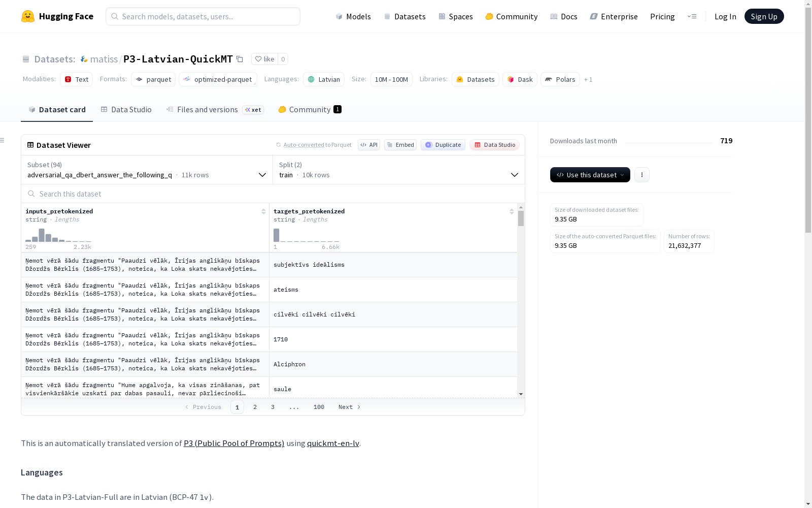Viewport: 812px width, 508px height.
Task: Focus the search models input field
Action: pos(203,16)
